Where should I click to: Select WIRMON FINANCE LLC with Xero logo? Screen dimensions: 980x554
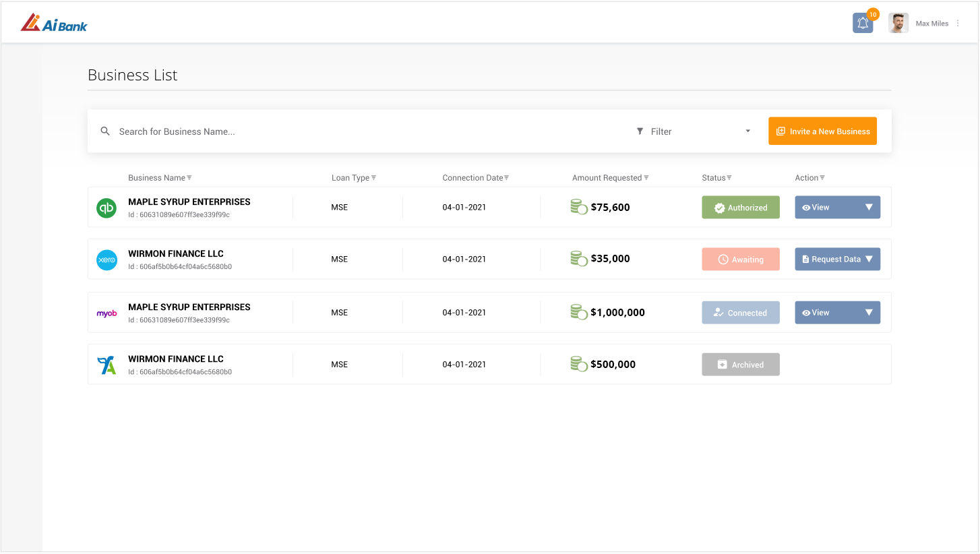tap(176, 253)
